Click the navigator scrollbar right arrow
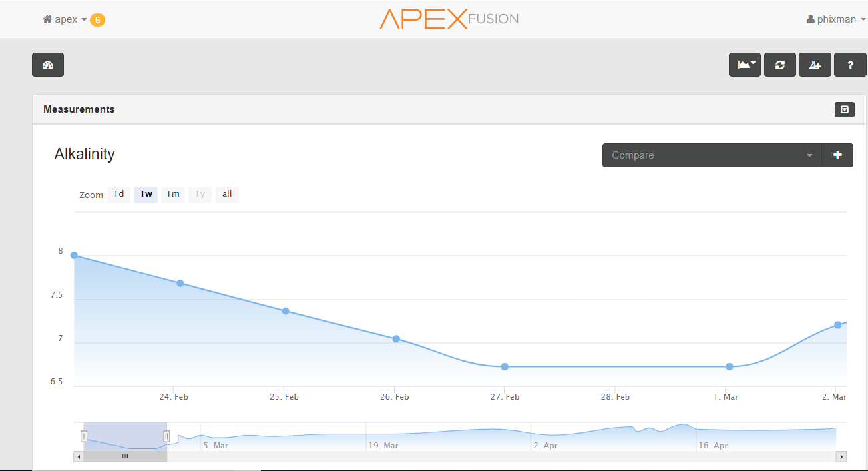The width and height of the screenshot is (868, 471). (x=842, y=456)
